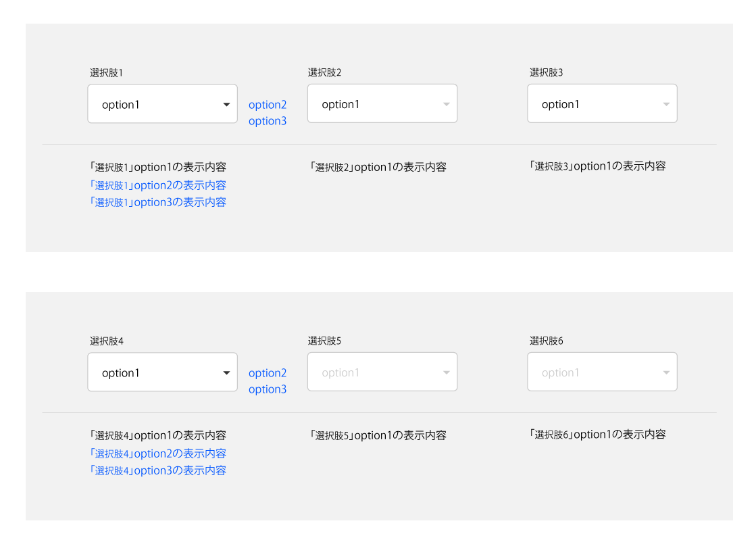Click the 選択肢4 field label
The image size is (756, 540).
107,341
